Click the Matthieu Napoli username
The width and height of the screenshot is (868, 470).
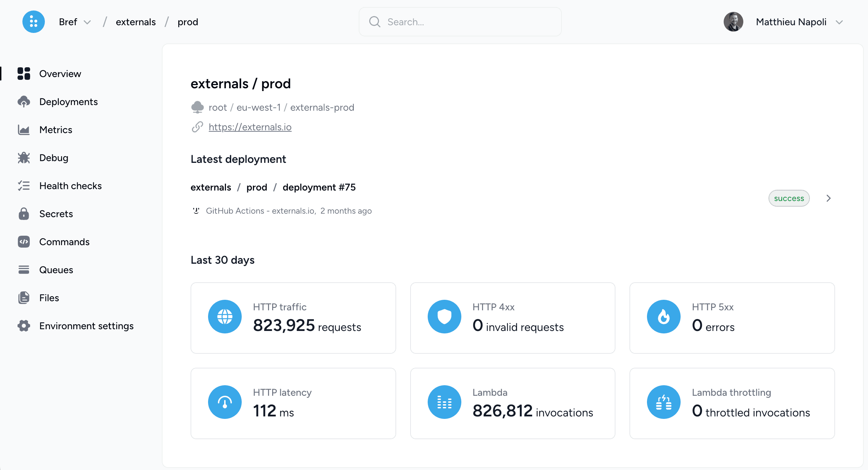coord(791,22)
